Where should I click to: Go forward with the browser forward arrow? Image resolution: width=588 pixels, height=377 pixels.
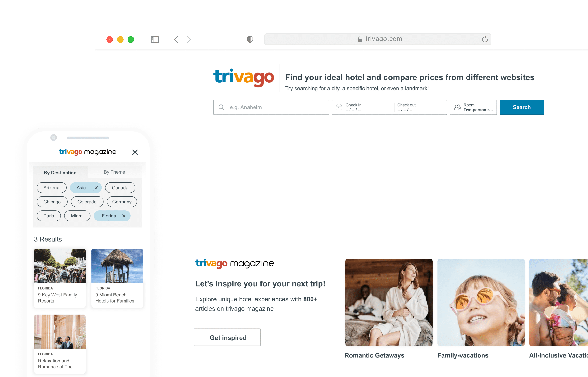189,39
